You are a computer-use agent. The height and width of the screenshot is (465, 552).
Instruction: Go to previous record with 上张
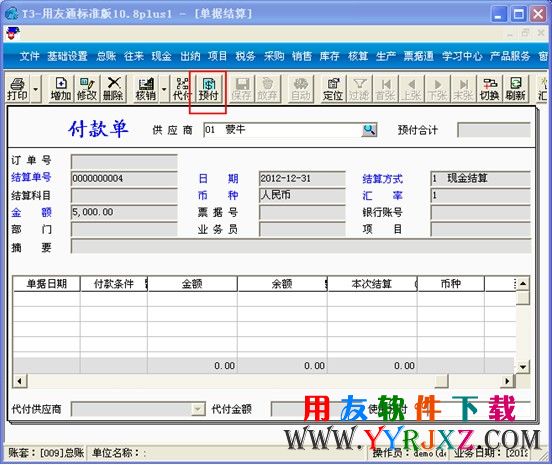[x=411, y=89]
